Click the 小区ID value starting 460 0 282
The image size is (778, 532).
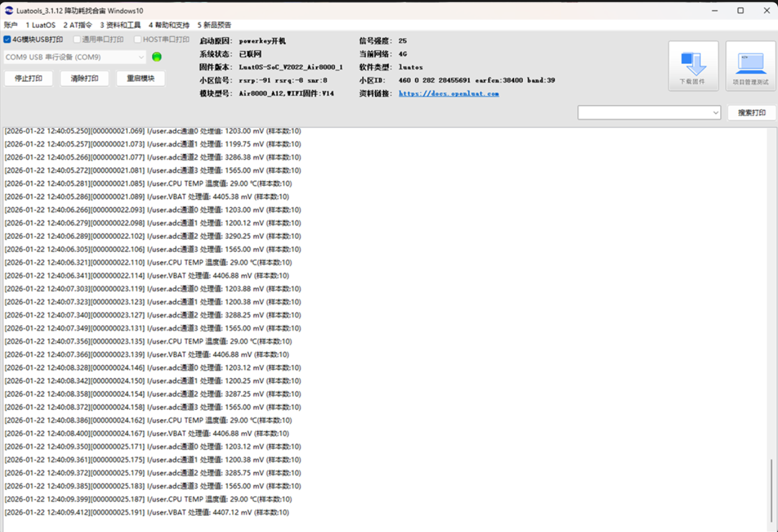[x=477, y=81]
